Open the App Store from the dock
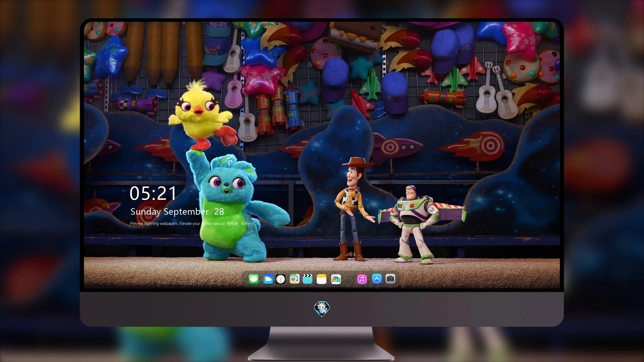The image size is (644, 362). pyautogui.click(x=377, y=279)
